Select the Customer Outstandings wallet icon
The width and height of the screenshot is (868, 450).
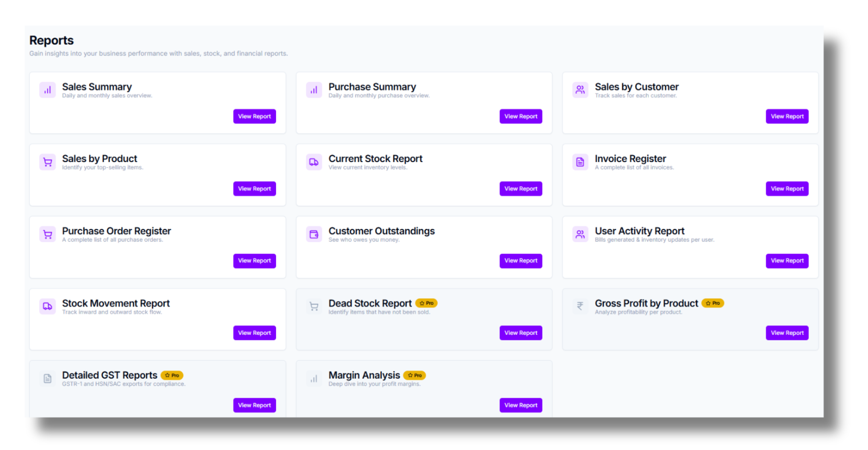[x=314, y=234]
